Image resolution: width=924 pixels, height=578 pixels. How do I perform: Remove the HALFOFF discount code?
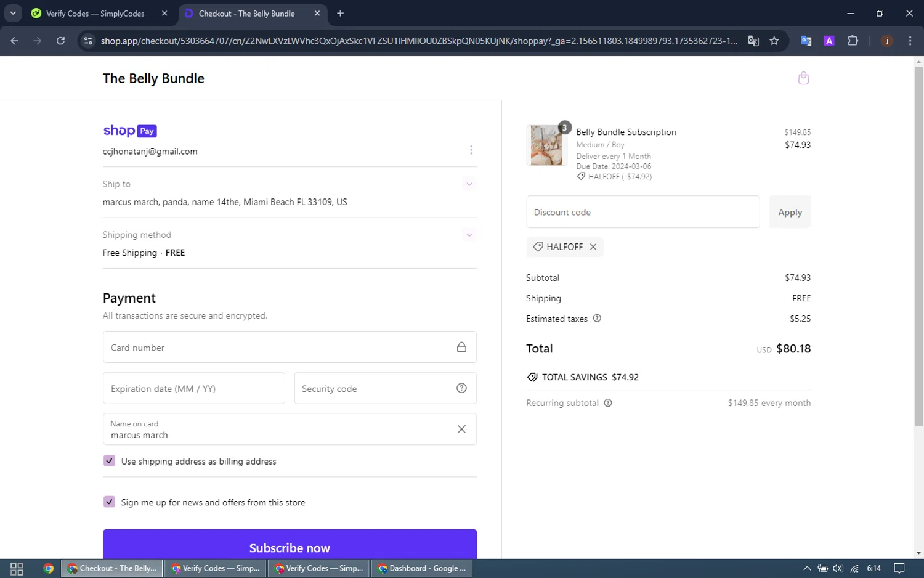[x=593, y=247]
